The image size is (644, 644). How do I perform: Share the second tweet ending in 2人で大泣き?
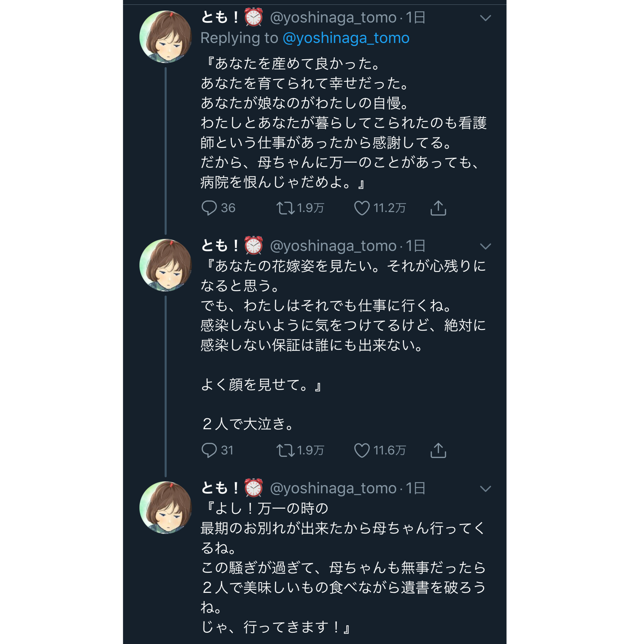(x=438, y=450)
